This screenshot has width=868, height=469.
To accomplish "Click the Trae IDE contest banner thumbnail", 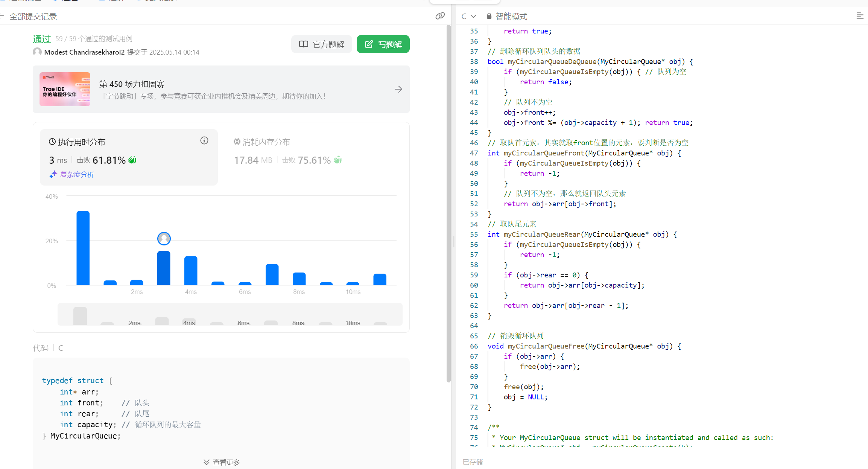I will pos(65,89).
